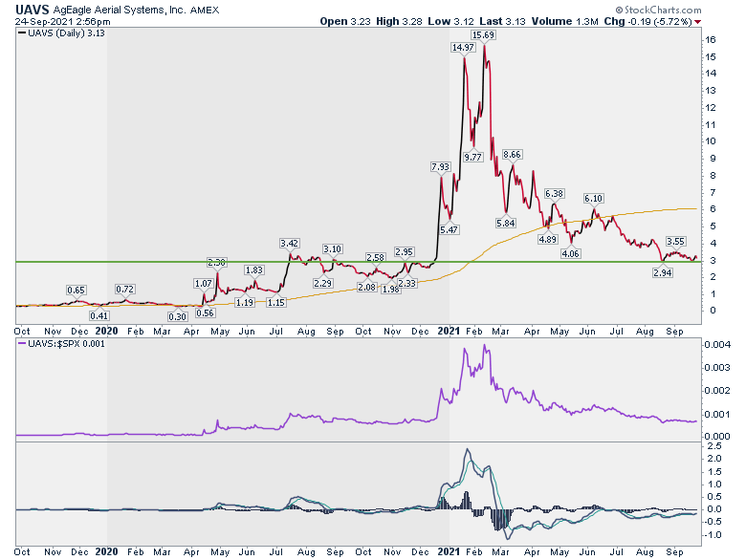Click the High 3.28 header value

point(399,21)
